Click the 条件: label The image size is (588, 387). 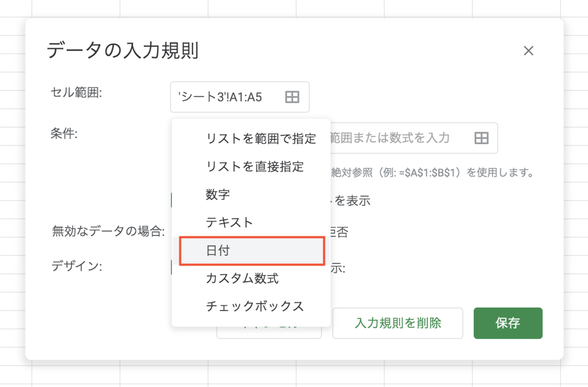(x=65, y=133)
